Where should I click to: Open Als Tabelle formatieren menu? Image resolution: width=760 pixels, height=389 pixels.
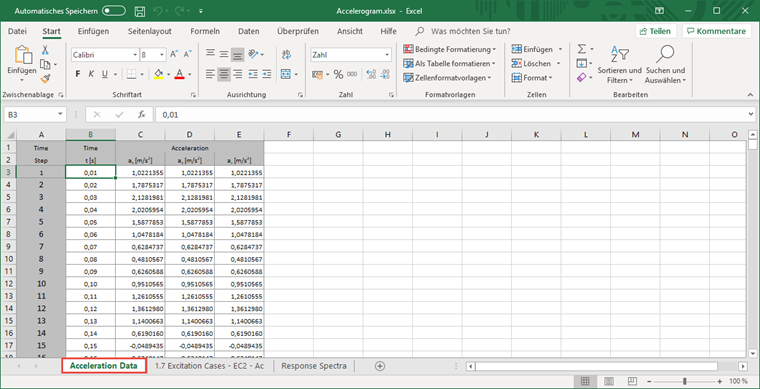pos(449,63)
